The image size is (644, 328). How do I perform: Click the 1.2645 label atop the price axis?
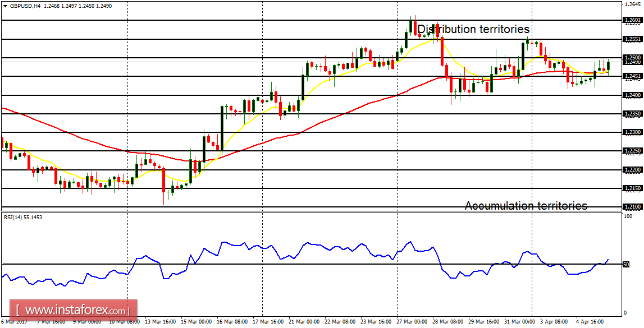(x=633, y=5)
